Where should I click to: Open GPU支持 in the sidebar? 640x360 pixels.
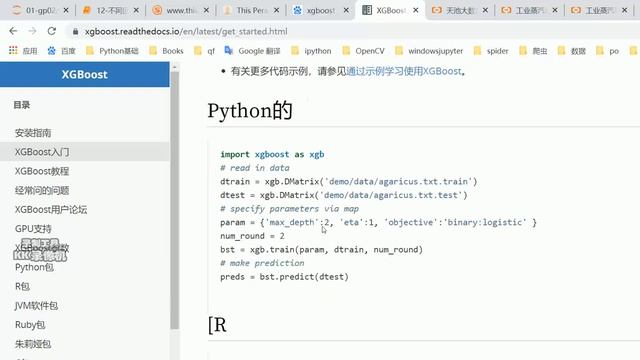point(33,229)
